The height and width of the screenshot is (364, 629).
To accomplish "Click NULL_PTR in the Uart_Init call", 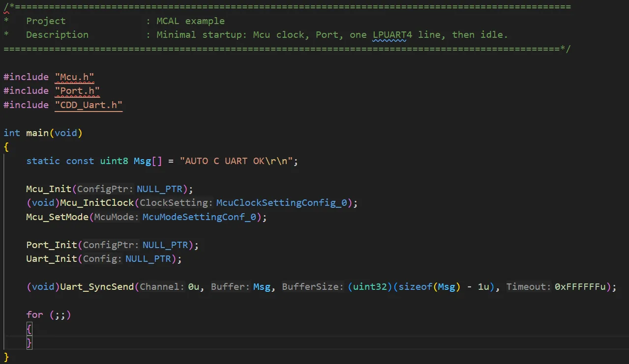I will [148, 259].
